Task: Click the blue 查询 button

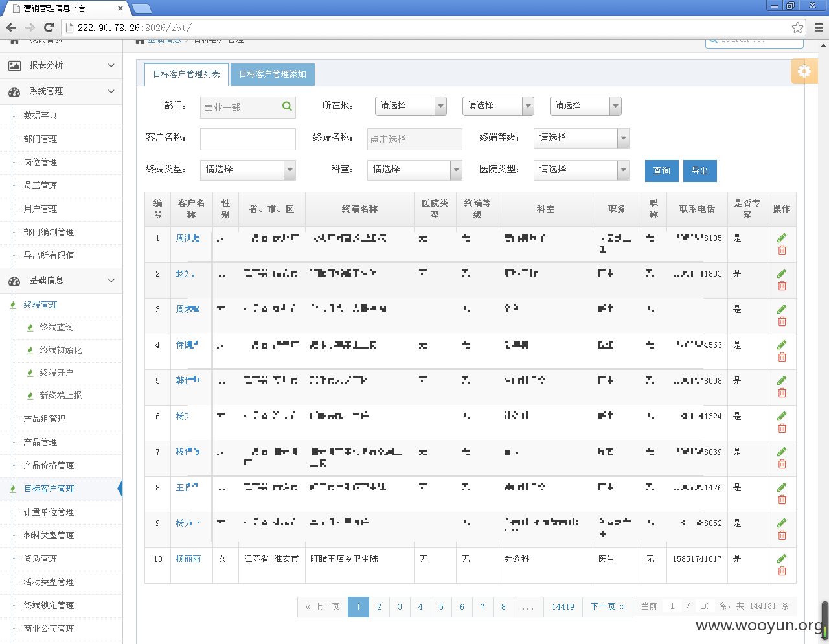Action: [x=661, y=171]
